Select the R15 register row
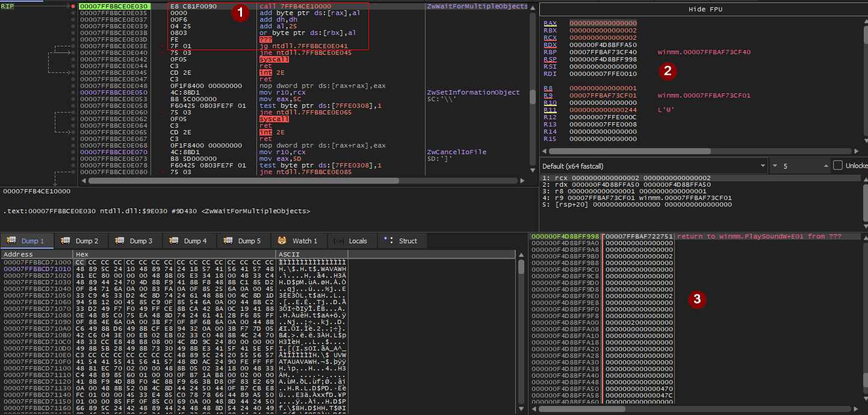This screenshot has height=415, width=868. click(590, 139)
